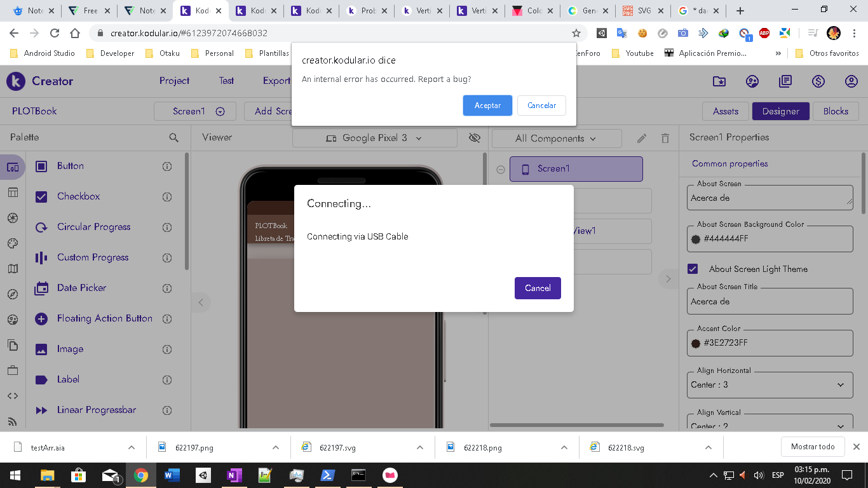The image size is (868, 488).
Task: Open the Youtube bookmark
Action: (x=632, y=53)
